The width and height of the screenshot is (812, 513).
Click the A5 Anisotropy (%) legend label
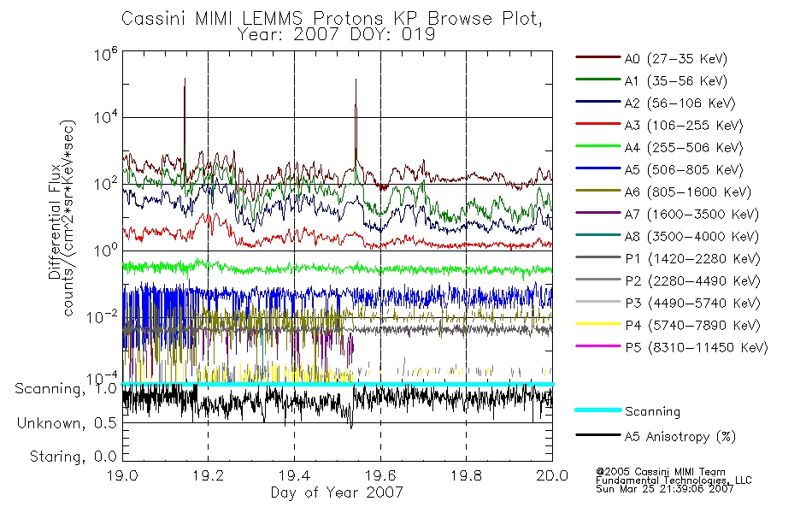pos(680,437)
